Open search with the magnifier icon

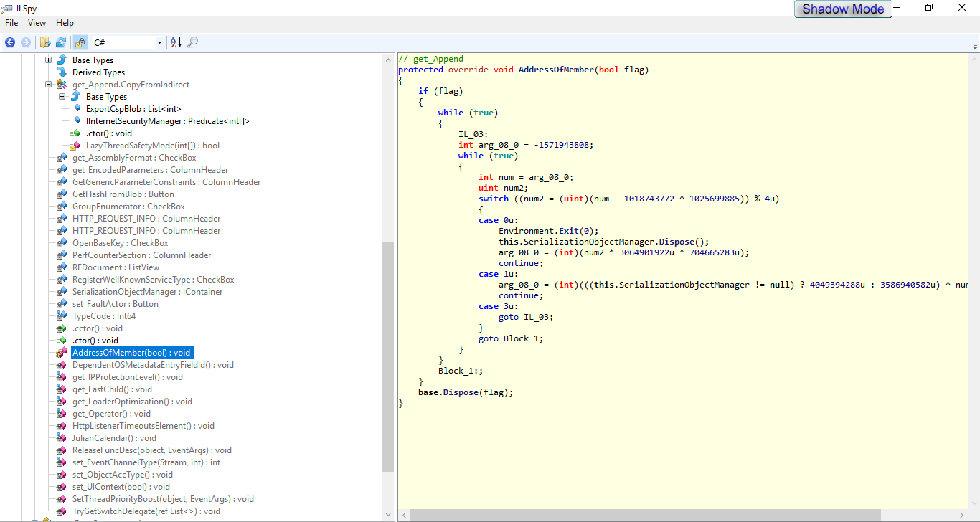point(192,43)
